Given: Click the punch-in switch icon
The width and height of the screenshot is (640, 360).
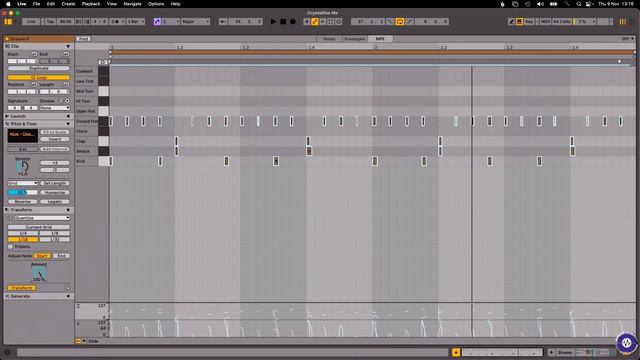Looking at the screenshot, I should tap(390, 22).
